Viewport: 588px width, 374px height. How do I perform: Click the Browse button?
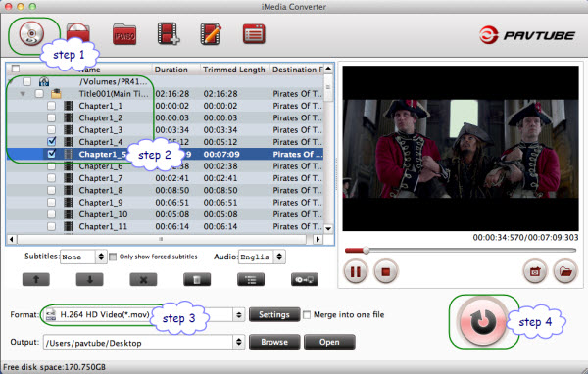point(274,342)
